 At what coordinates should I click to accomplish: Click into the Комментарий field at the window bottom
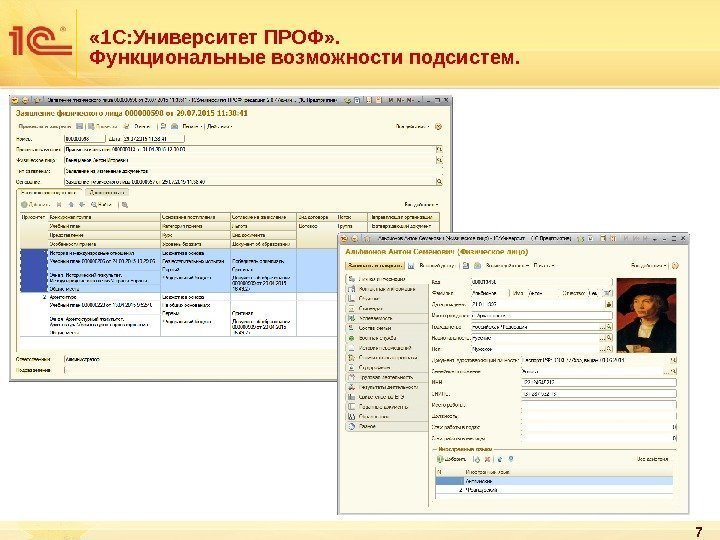coord(201,370)
